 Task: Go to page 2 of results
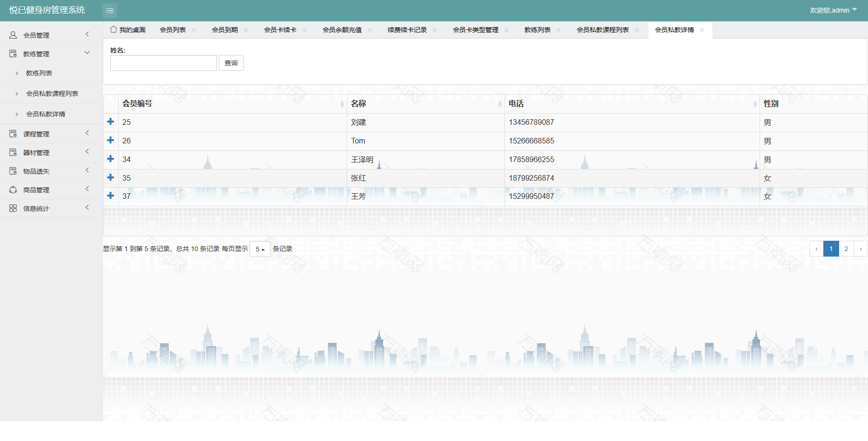(x=846, y=249)
